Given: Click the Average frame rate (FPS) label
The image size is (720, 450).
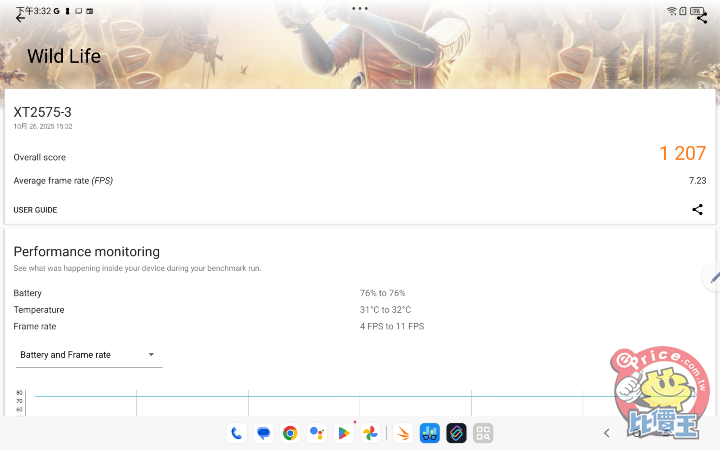Looking at the screenshot, I should [x=63, y=180].
